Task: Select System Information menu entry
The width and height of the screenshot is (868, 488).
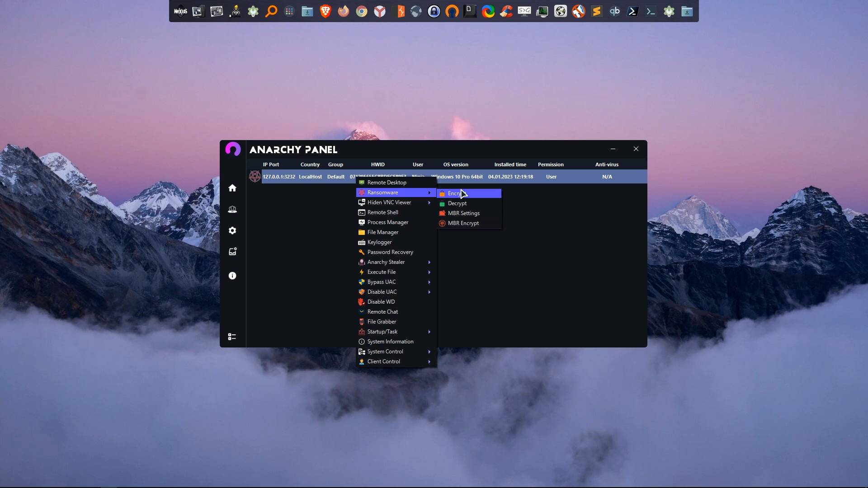Action: coord(390,342)
